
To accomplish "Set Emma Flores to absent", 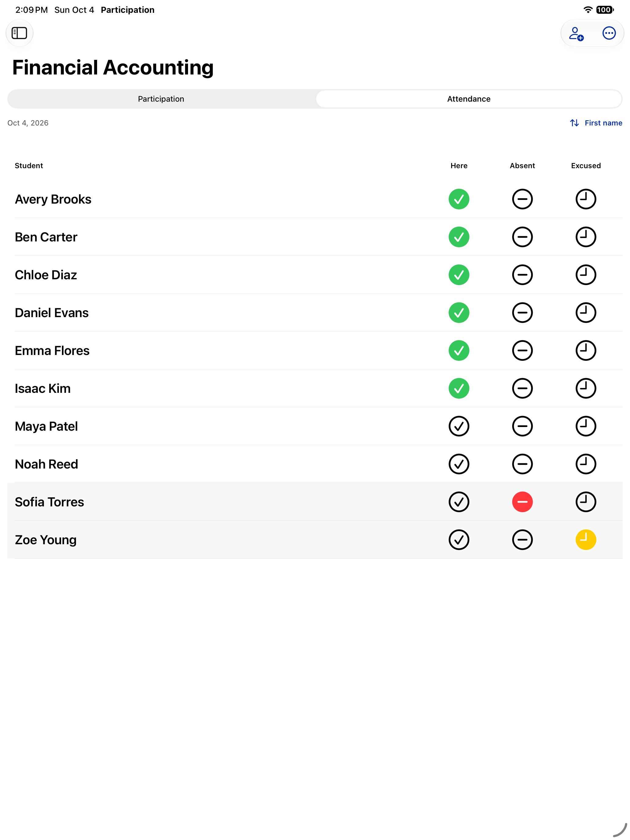I will coord(522,350).
